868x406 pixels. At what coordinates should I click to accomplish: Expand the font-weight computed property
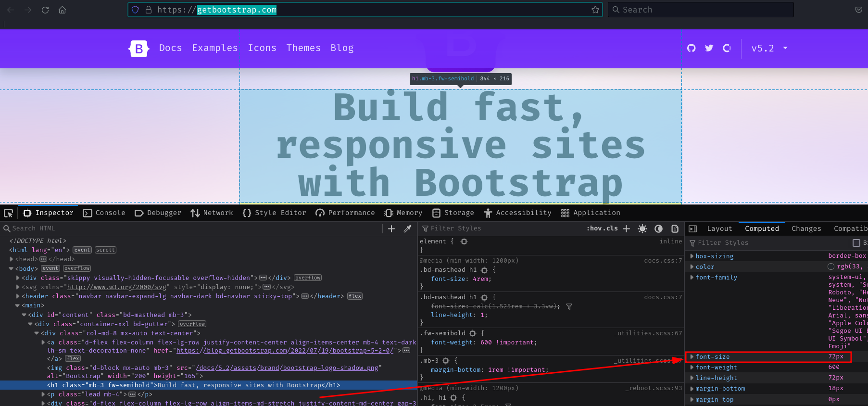point(692,367)
